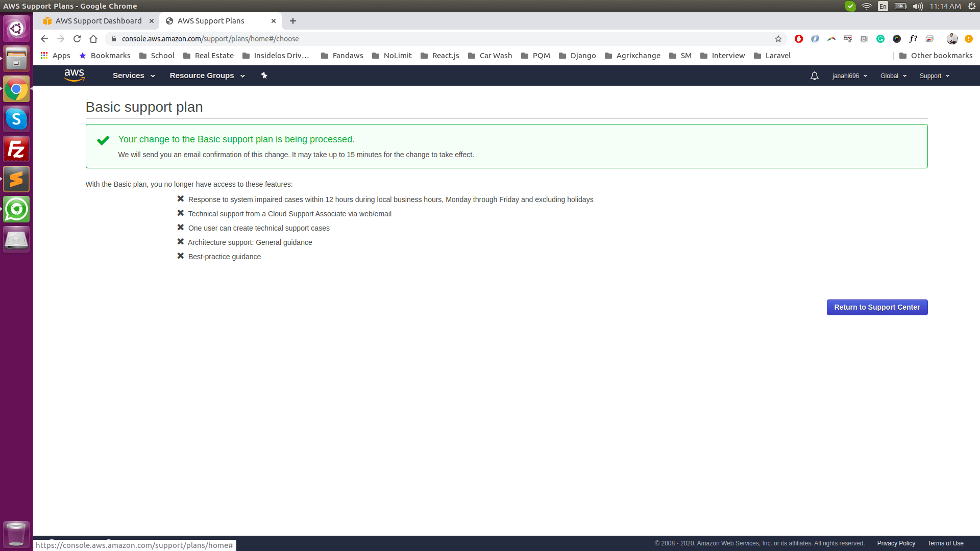The height and width of the screenshot is (551, 980).
Task: Click the orange alert extension icon
Action: coord(968,39)
